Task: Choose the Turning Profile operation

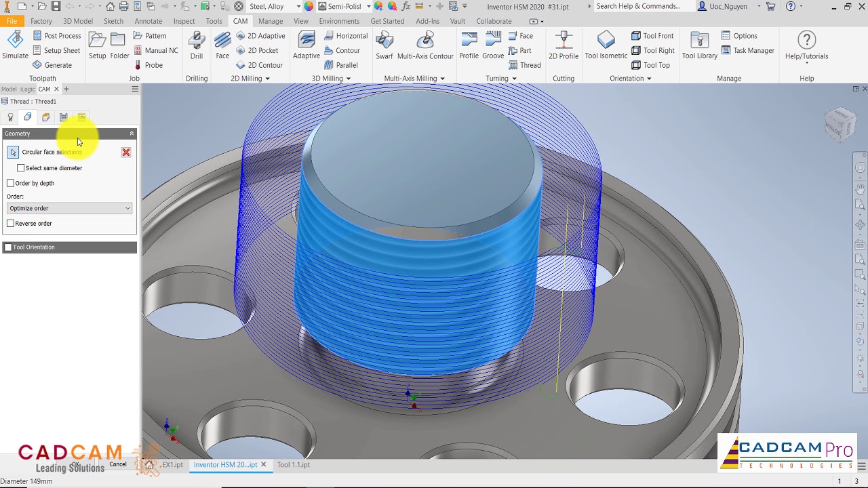Action: 469,45
